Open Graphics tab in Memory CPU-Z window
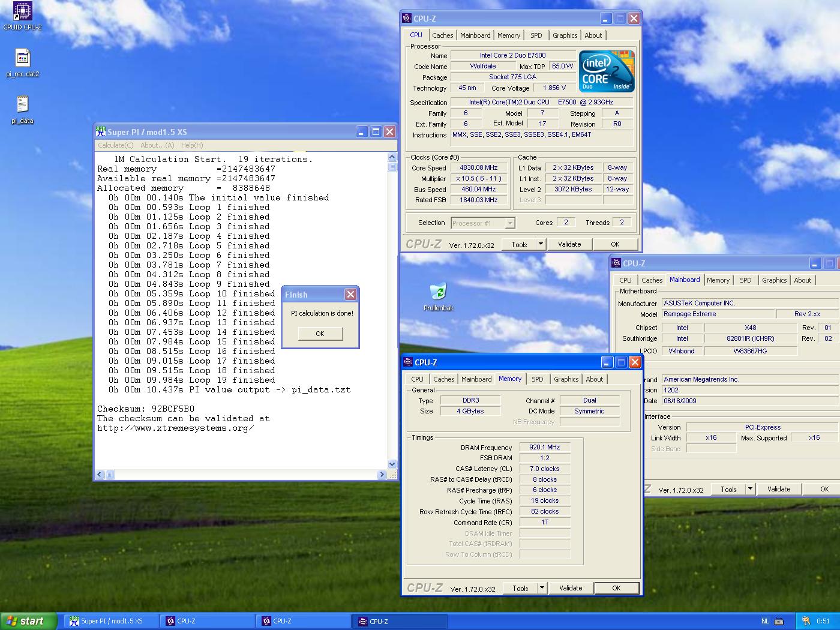This screenshot has width=840, height=630. coord(566,379)
